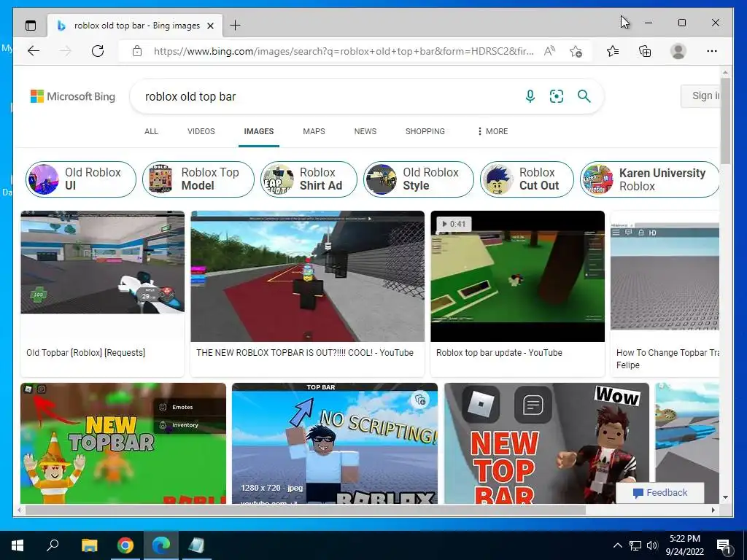Open THE NEW ROBLOX TOPBAR IS OUT thumbnail
The width and height of the screenshot is (747, 560).
307,276
